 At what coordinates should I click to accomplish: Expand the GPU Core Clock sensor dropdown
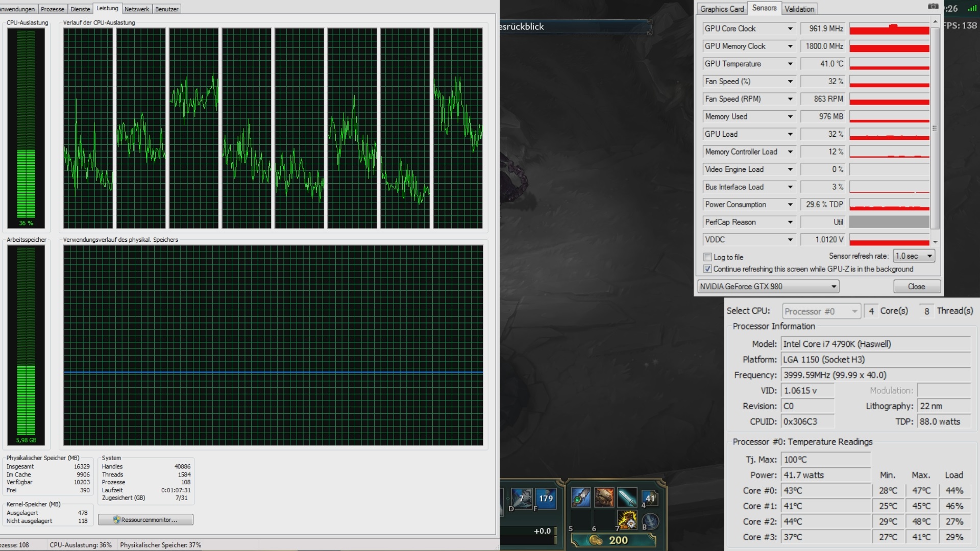[x=790, y=29]
